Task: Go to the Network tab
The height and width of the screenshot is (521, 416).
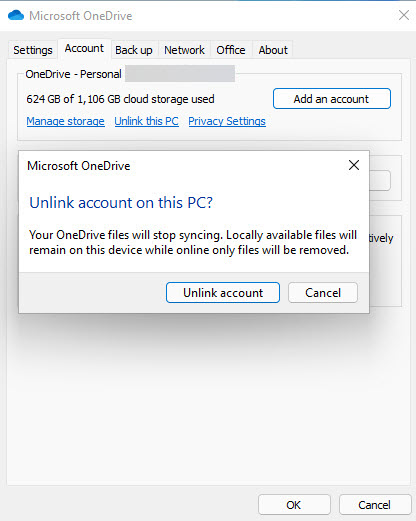Action: point(184,50)
